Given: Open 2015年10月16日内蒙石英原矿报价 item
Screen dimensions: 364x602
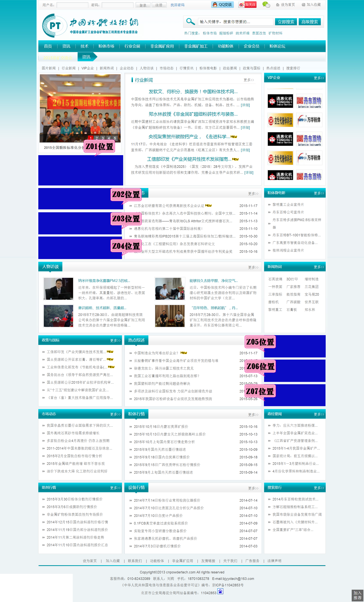Looking at the screenshot, I should pos(161,427).
